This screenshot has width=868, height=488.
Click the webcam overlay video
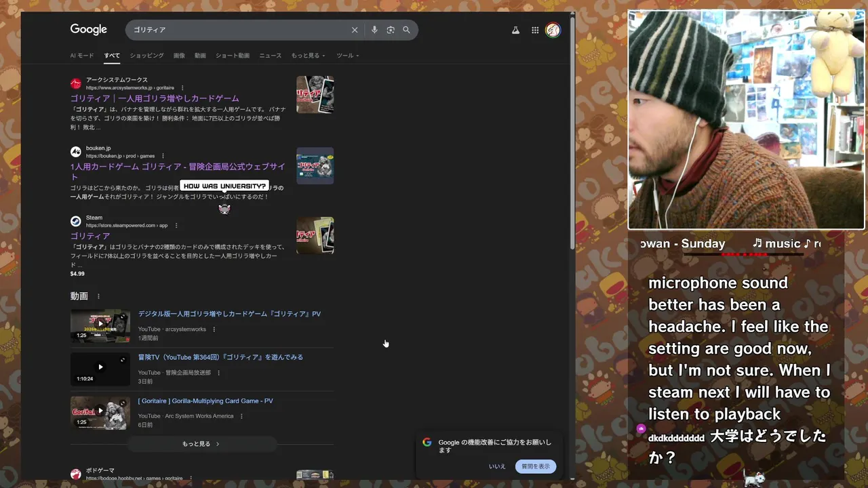point(746,120)
